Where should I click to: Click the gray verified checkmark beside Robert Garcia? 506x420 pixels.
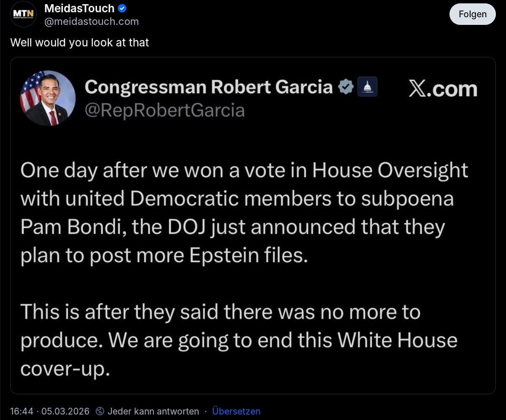346,87
